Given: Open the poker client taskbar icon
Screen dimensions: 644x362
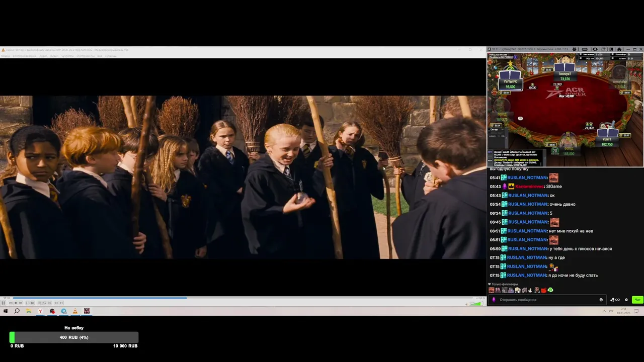Looking at the screenshot, I should click(x=87, y=311).
